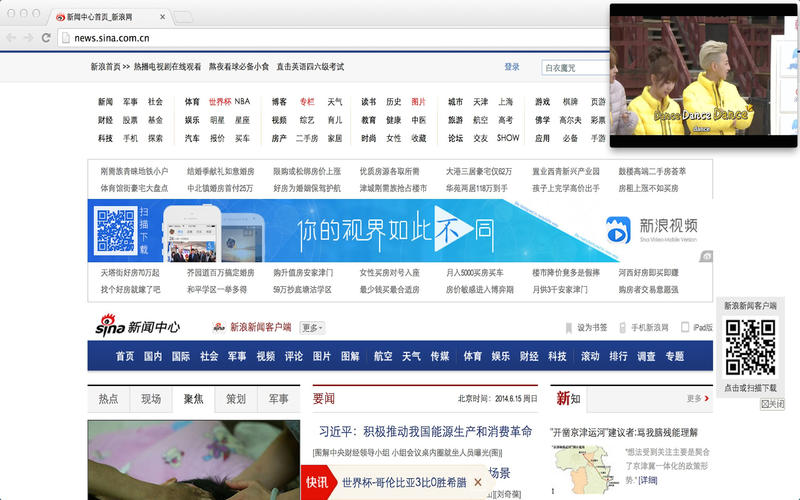The image size is (800, 500).
Task: Open 国际 in the blue navigation bar
Action: point(181,356)
